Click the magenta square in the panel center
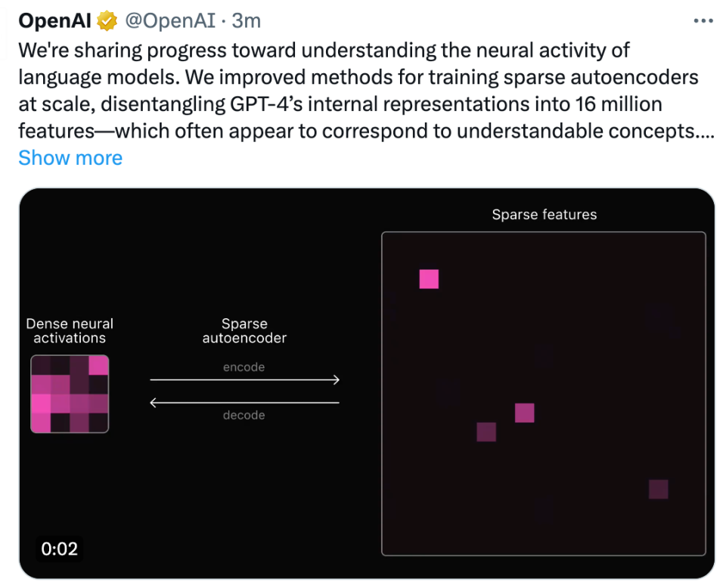 click(x=524, y=413)
